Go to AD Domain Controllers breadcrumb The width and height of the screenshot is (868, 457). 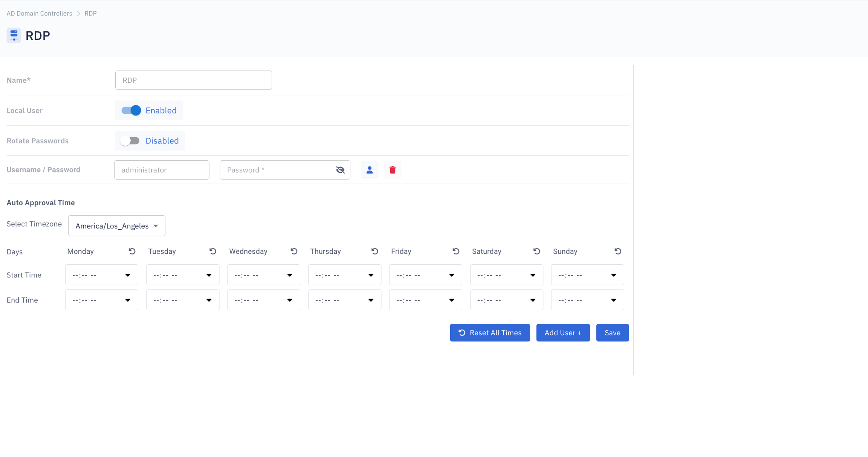[x=39, y=14]
